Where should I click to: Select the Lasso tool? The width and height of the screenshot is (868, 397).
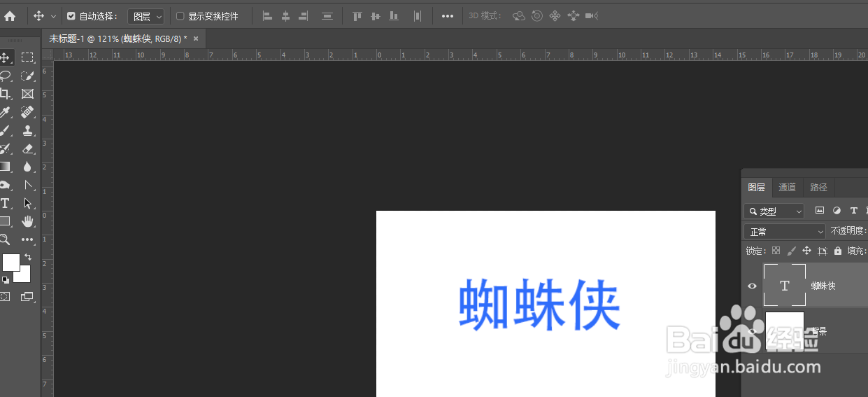coord(5,76)
